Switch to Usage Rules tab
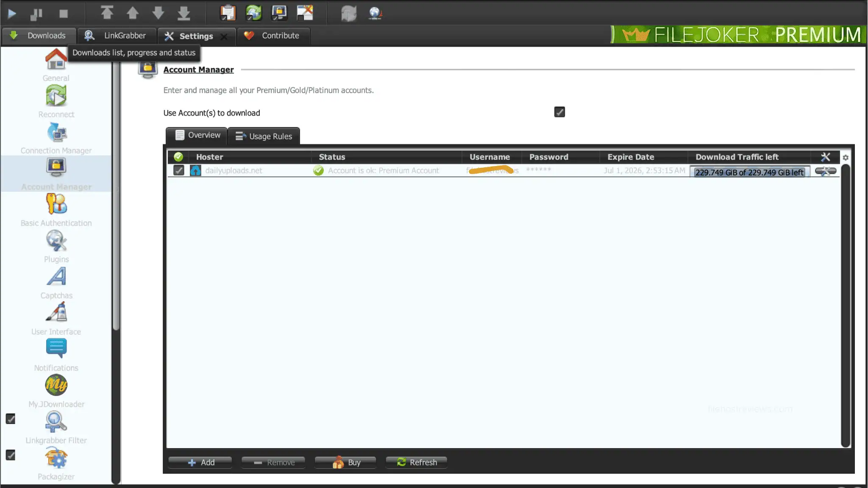The width and height of the screenshot is (868, 488). [x=264, y=136]
